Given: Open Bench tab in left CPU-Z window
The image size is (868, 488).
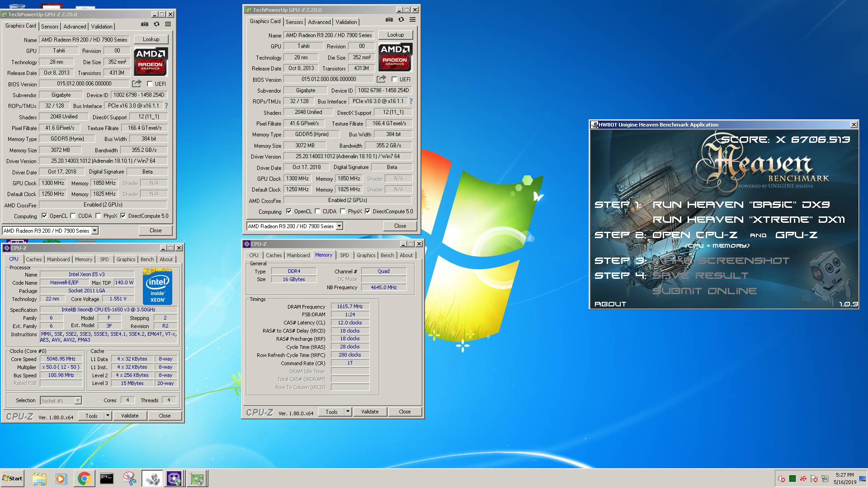Looking at the screenshot, I should click(147, 259).
